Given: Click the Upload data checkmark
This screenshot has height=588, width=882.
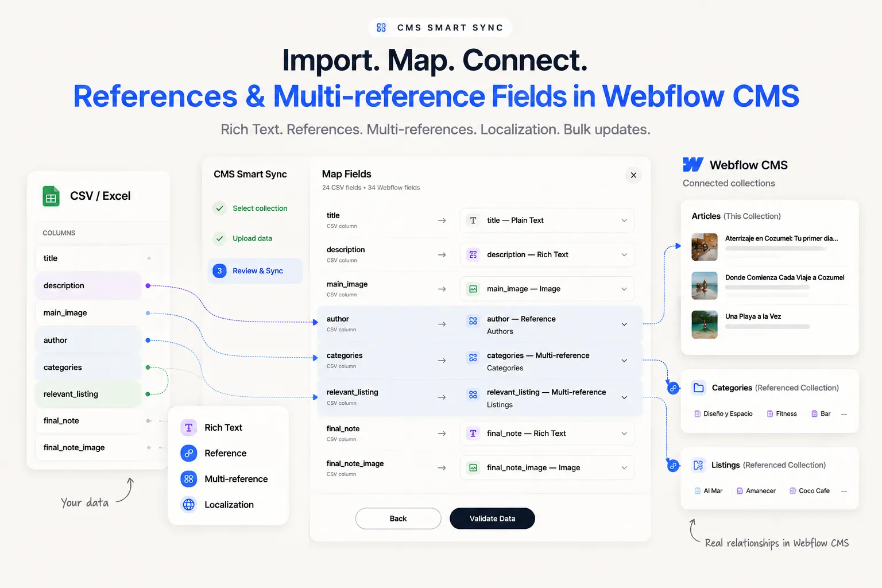Looking at the screenshot, I should tap(219, 238).
